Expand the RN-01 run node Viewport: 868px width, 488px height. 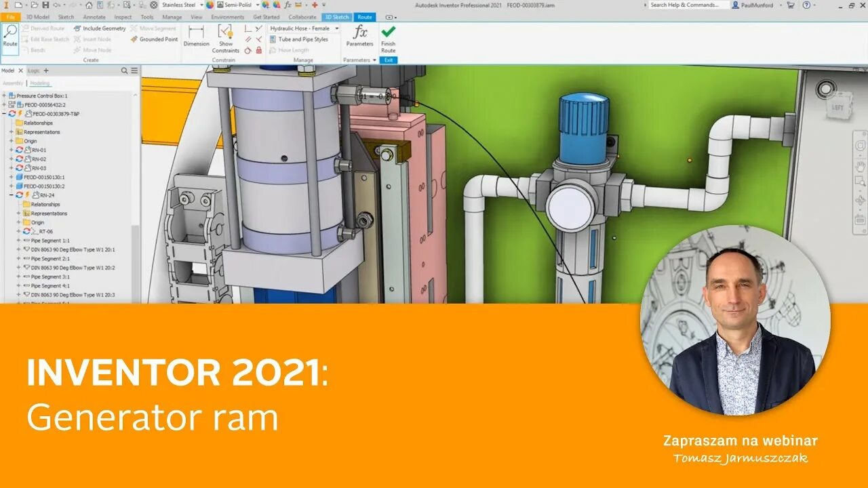click(x=11, y=150)
